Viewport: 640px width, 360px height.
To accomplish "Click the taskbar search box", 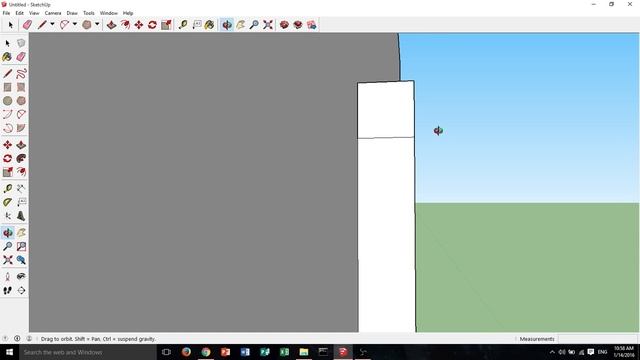I will (x=88, y=352).
